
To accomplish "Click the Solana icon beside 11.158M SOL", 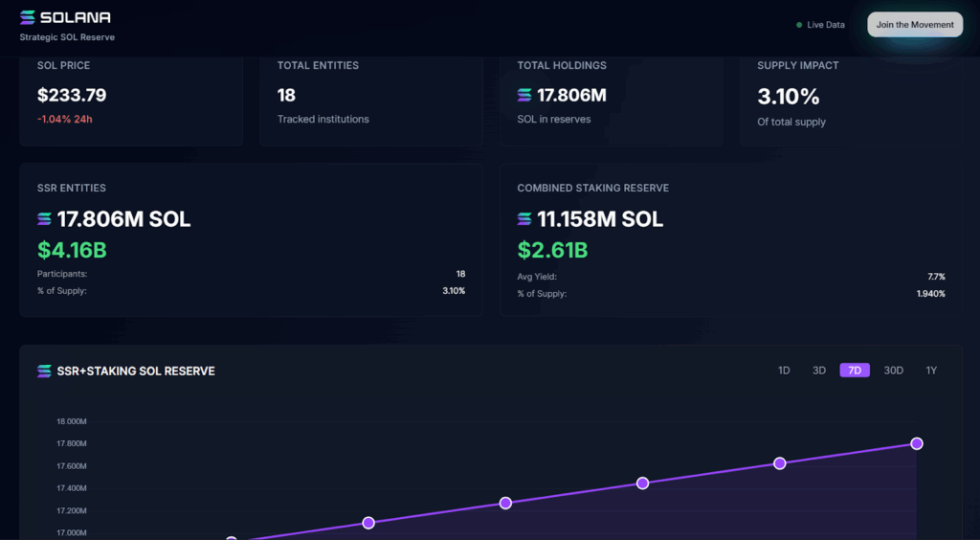I will point(524,219).
